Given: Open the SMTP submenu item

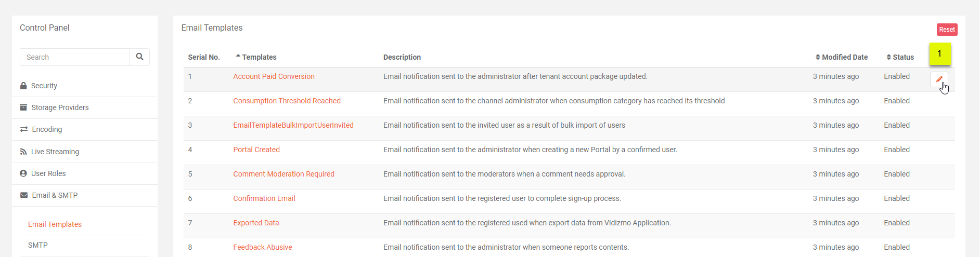Looking at the screenshot, I should [x=38, y=245].
